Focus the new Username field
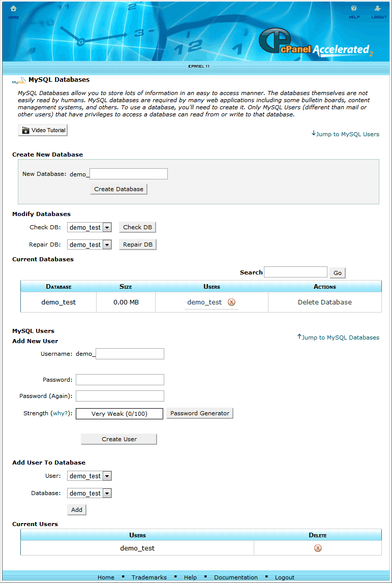Viewport: 392px width, 583px height. click(130, 354)
